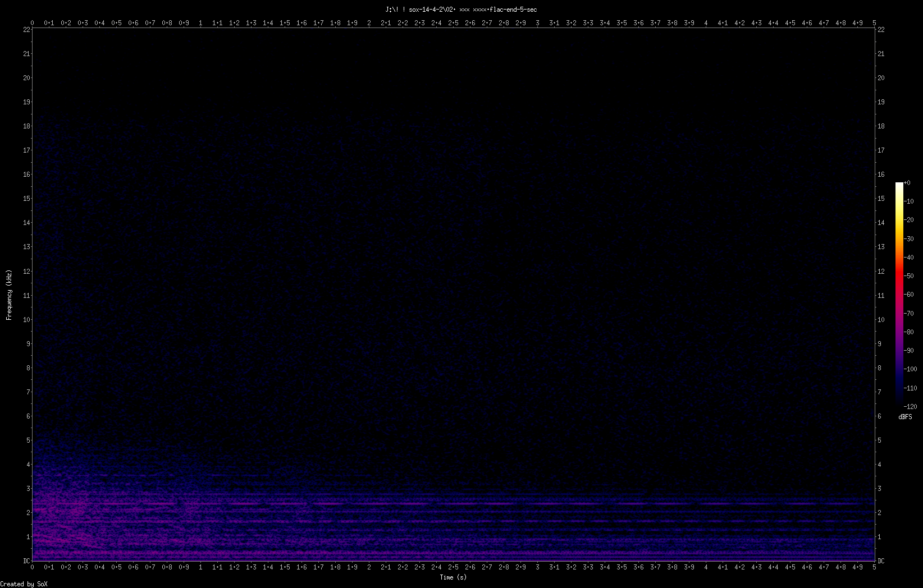Click "5" on the bottom time axis

tap(874, 567)
